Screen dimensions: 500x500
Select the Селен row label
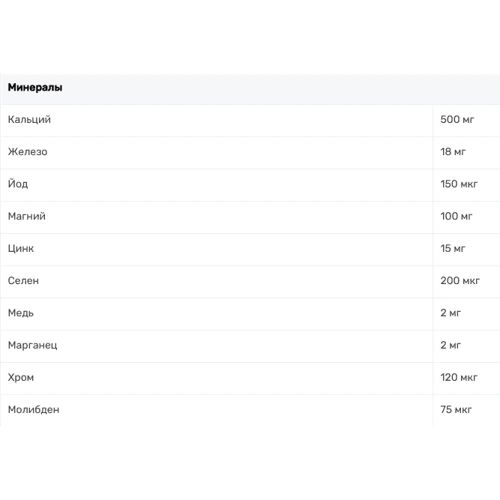23,280
